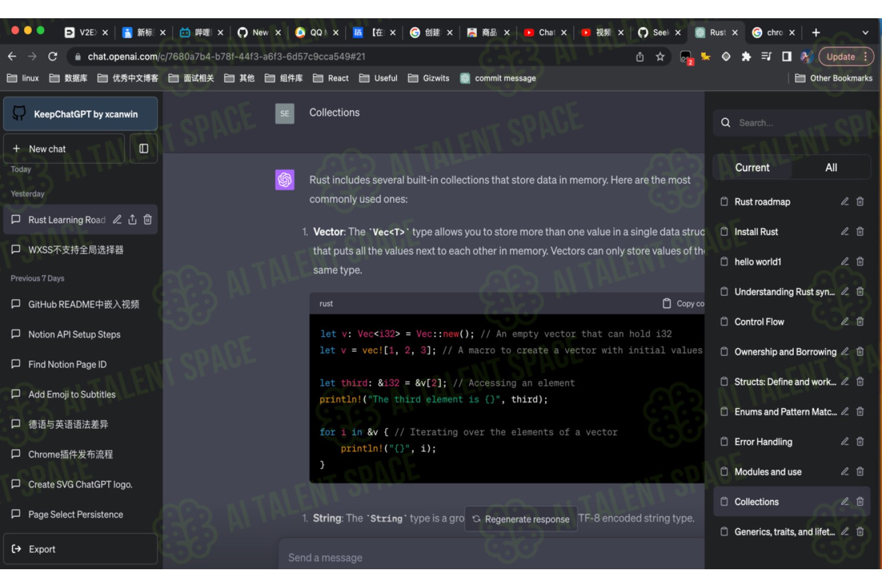This screenshot has height=588, width=882.
Task: Switch to the Chat YouTube browser tab
Action: coord(546,33)
